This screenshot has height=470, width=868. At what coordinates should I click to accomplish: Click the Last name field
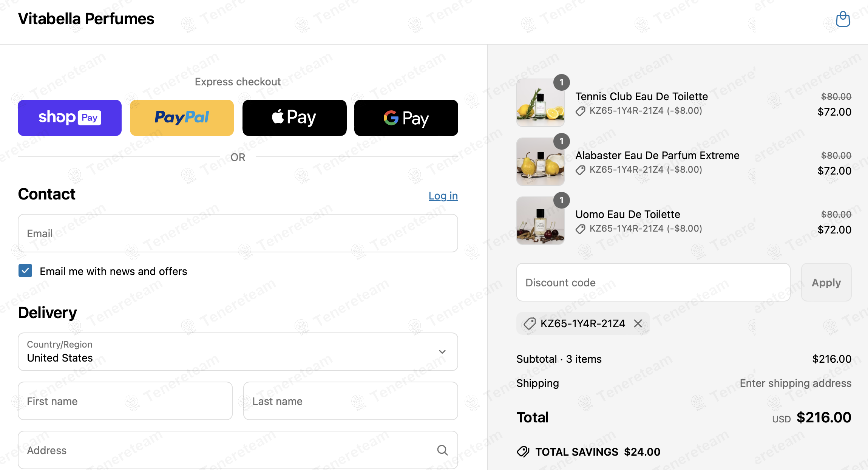coord(351,401)
